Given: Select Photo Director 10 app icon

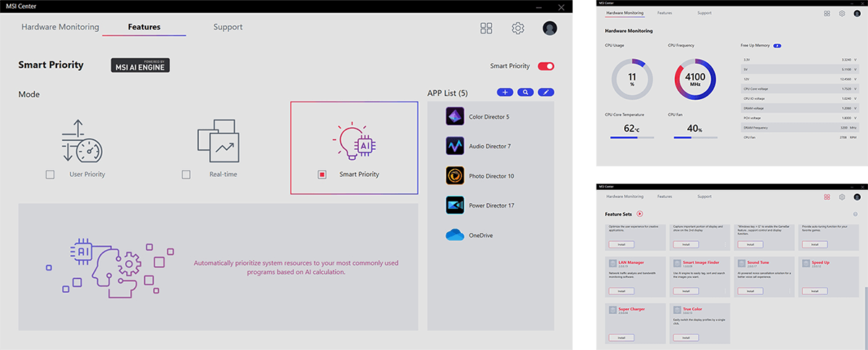Looking at the screenshot, I should [455, 176].
